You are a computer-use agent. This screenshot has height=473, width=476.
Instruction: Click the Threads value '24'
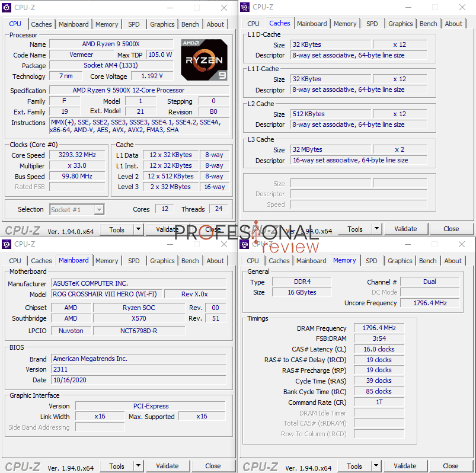click(219, 209)
